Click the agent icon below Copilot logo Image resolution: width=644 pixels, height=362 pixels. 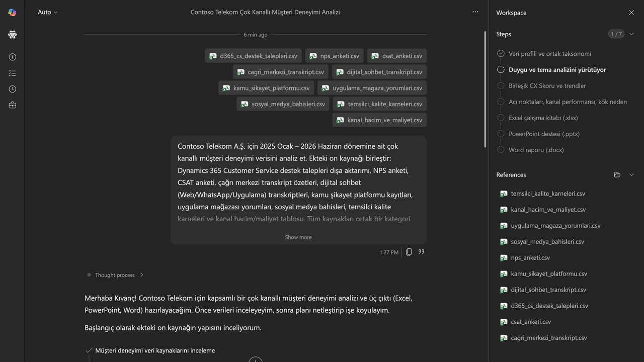pyautogui.click(x=13, y=34)
